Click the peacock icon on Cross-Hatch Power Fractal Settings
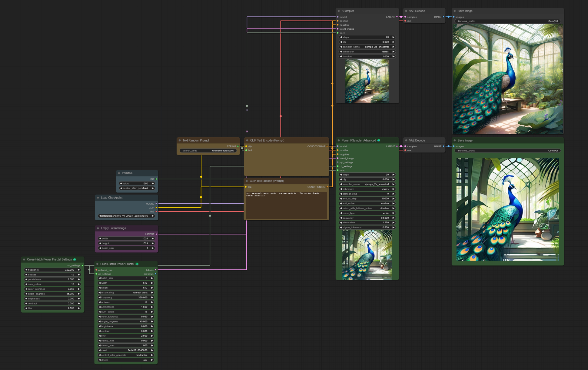The height and width of the screenshot is (370, 588). (x=75, y=259)
